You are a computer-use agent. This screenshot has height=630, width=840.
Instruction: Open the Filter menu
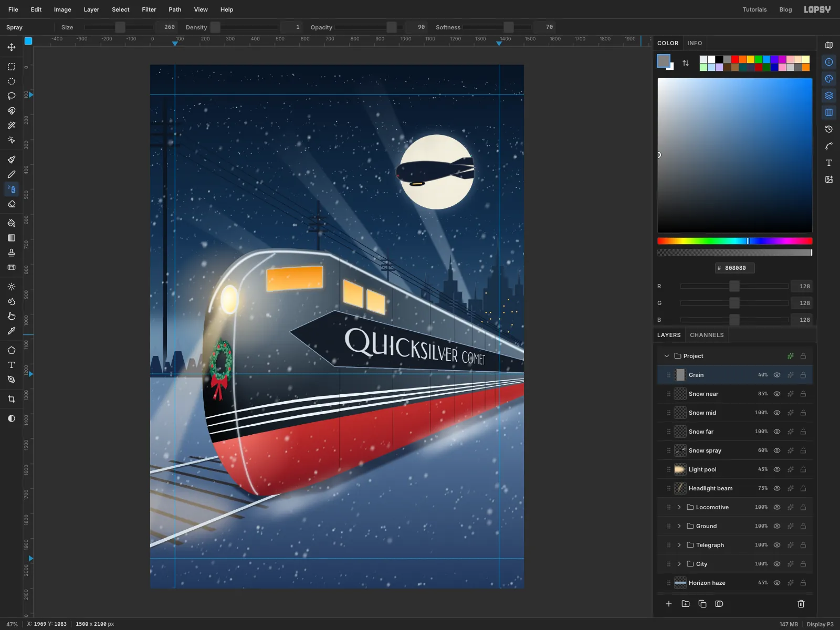pos(149,9)
